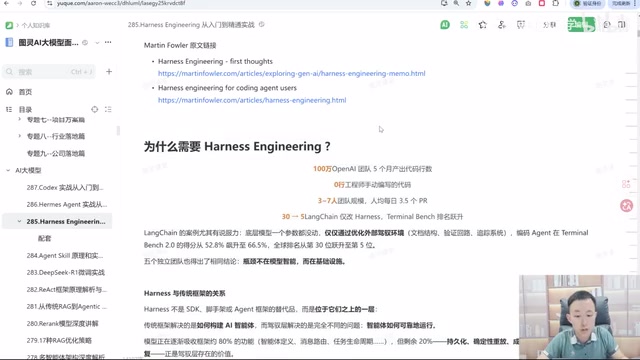This screenshot has height=360, width=640.
Task: Toggle the right side panel icon
Action: pos(622,25)
